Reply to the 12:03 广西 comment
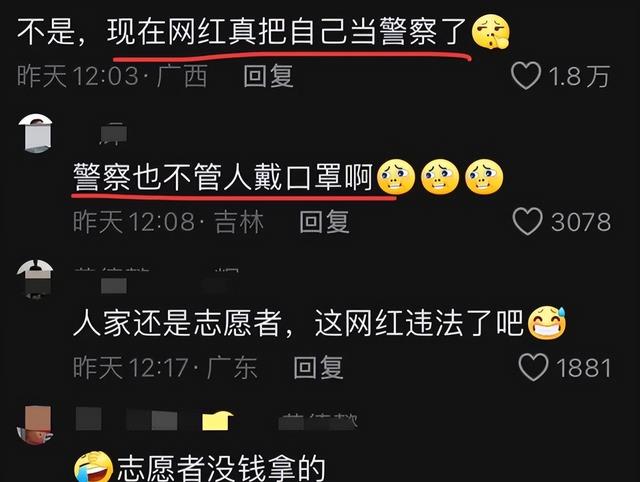The image size is (640, 482). [268, 76]
